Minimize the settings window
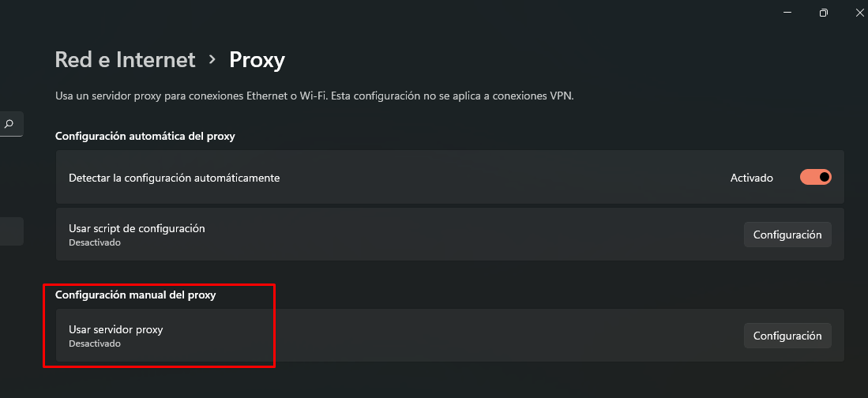This screenshot has height=398, width=868. coord(787,13)
